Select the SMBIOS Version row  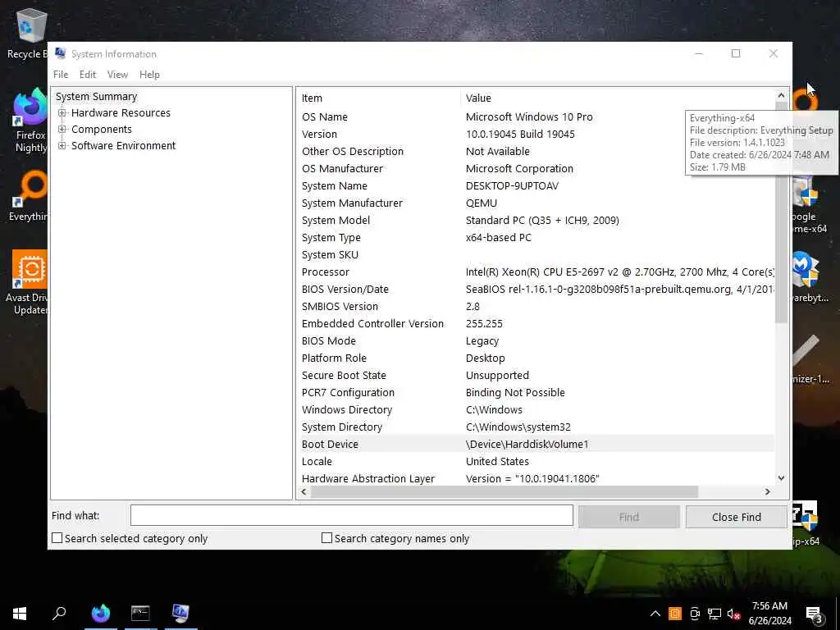536,307
